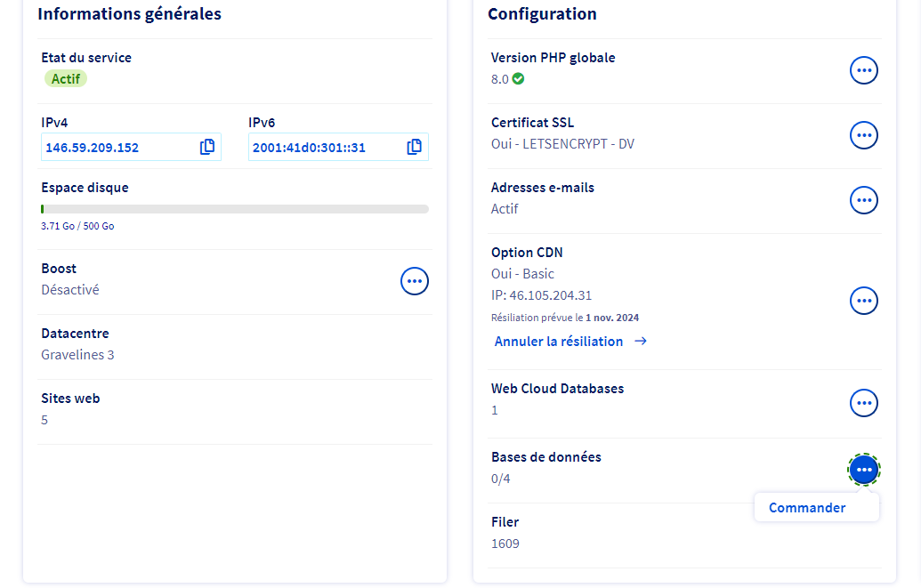Screen dimensions: 921x588
Task: Close the Bases de données actions menu
Action: 864,470
